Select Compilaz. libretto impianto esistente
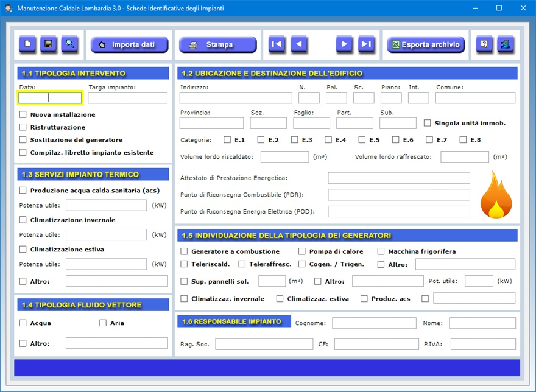This screenshot has width=536, height=392. [23, 152]
